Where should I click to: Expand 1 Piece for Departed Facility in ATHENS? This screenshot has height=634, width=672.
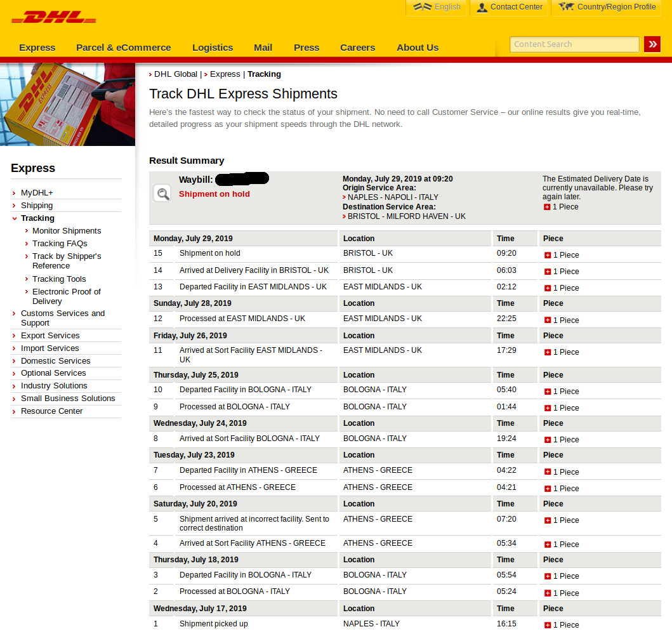point(547,472)
